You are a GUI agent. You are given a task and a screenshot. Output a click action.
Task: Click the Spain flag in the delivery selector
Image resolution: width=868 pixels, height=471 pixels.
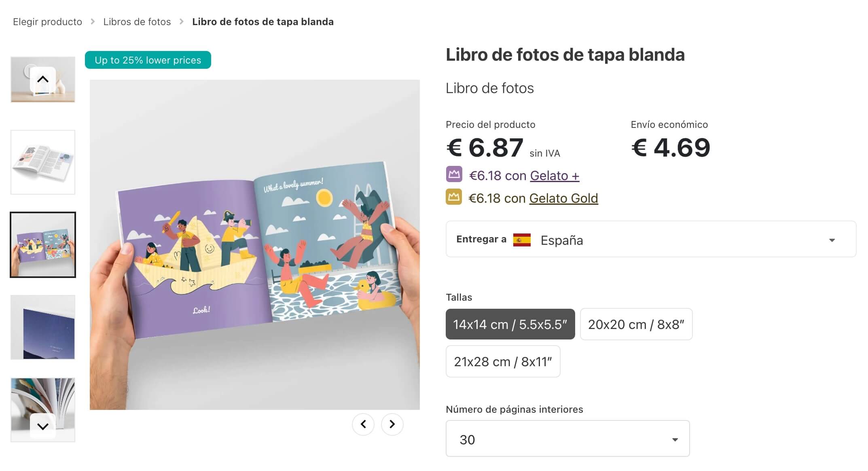pos(523,240)
